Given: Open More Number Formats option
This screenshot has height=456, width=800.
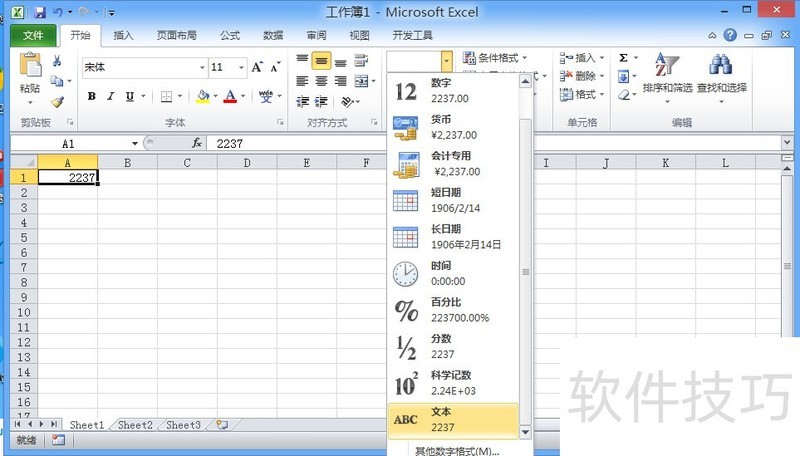Looking at the screenshot, I should (x=457, y=450).
